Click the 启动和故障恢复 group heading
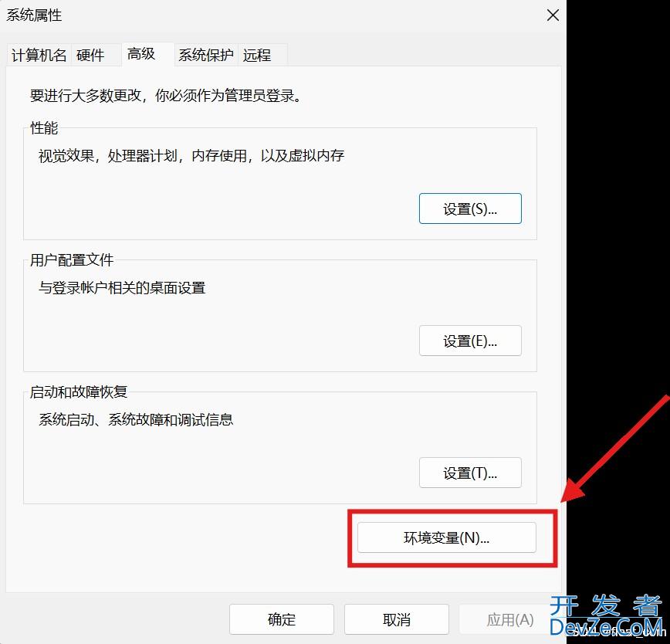The image size is (670, 644). pyautogui.click(x=78, y=392)
